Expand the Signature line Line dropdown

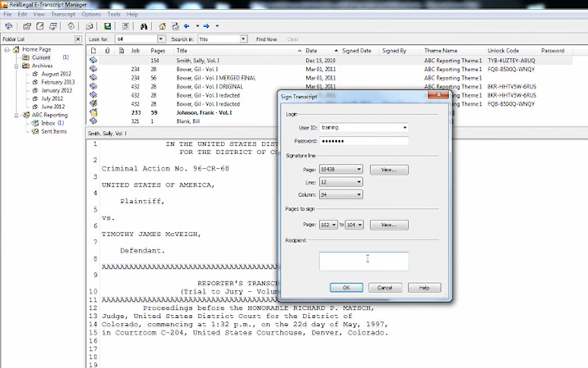tap(359, 182)
